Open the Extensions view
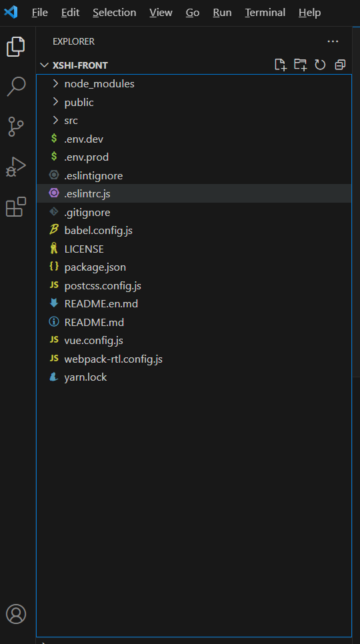 tap(16, 207)
